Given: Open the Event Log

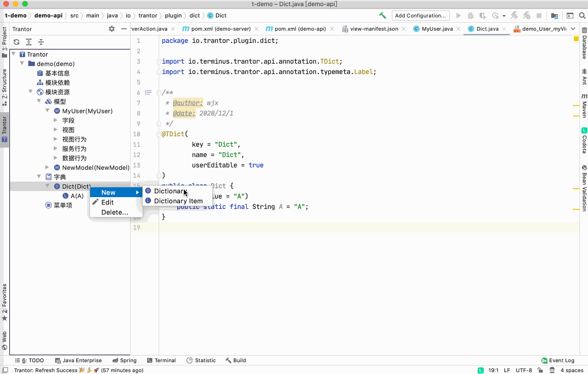Looking at the screenshot, I should [558, 360].
